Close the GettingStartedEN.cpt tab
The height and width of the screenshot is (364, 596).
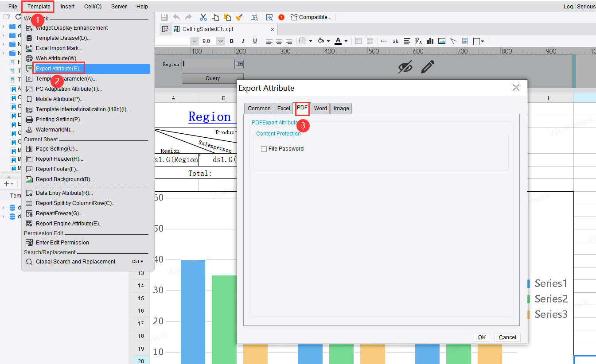(273, 29)
